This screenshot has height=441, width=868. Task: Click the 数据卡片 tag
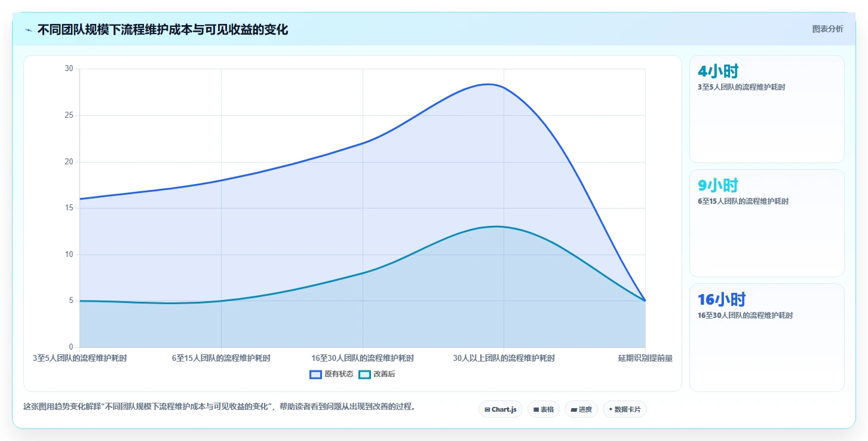(625, 409)
